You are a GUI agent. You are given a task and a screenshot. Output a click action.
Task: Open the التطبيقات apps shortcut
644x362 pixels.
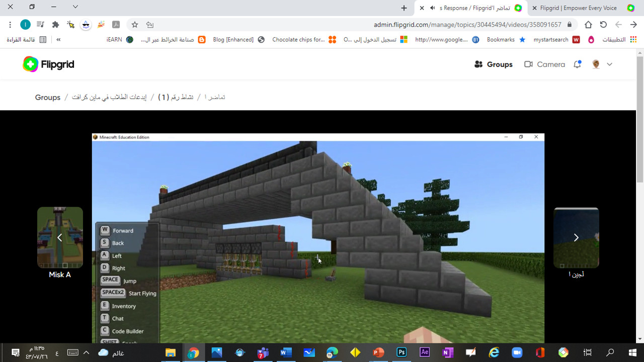tap(620, 40)
